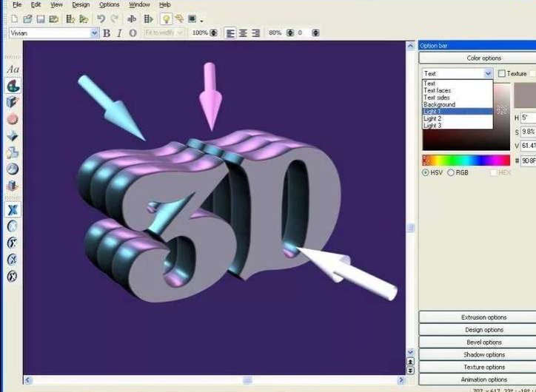Choose Light 1 in the dropdown list
The width and height of the screenshot is (536, 392).
click(458, 112)
